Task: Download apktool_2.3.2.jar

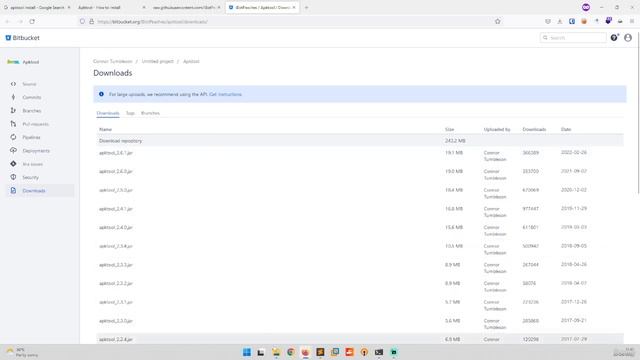Action: (116, 283)
